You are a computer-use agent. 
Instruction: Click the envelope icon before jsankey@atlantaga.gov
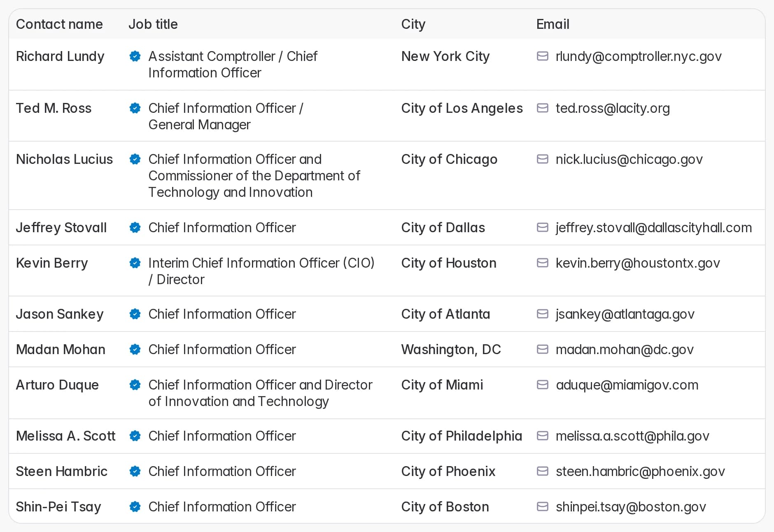pyautogui.click(x=543, y=314)
